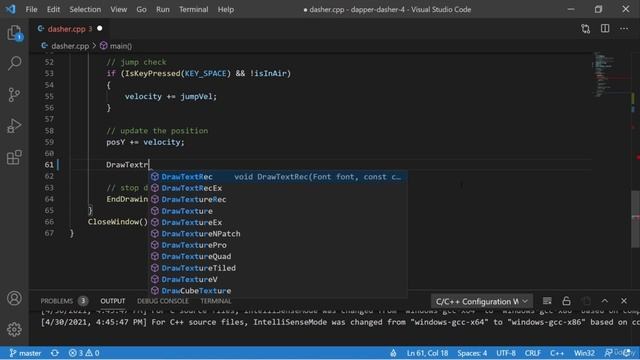Screen dimensions: 640x360
Task: Click main() in the breadcrumb
Action: 120,46
